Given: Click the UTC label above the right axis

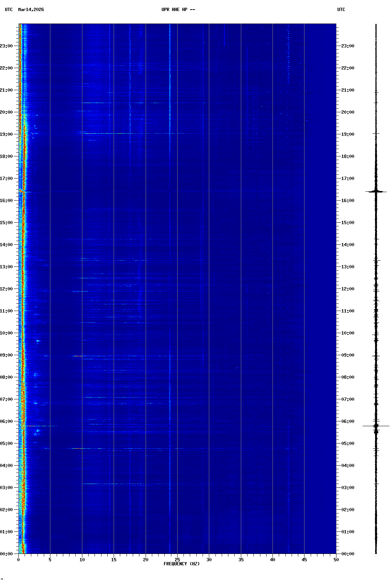Looking at the screenshot, I should click(x=341, y=10).
